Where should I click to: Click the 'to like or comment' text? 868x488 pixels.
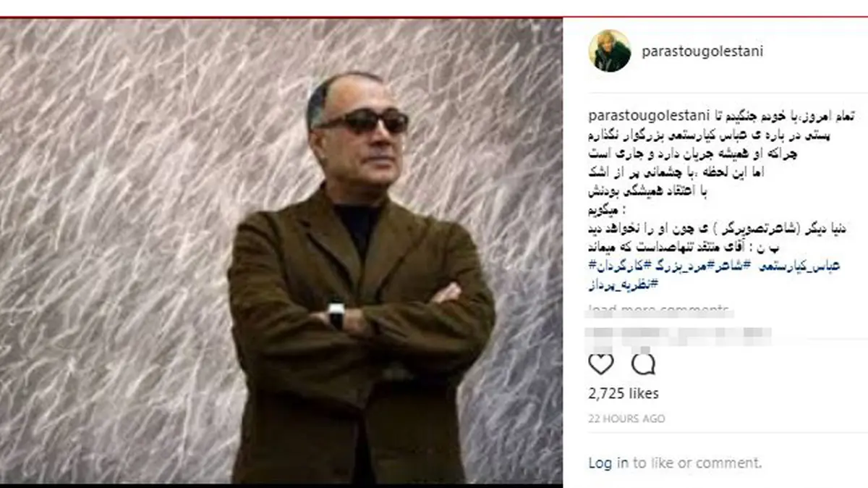[698, 463]
